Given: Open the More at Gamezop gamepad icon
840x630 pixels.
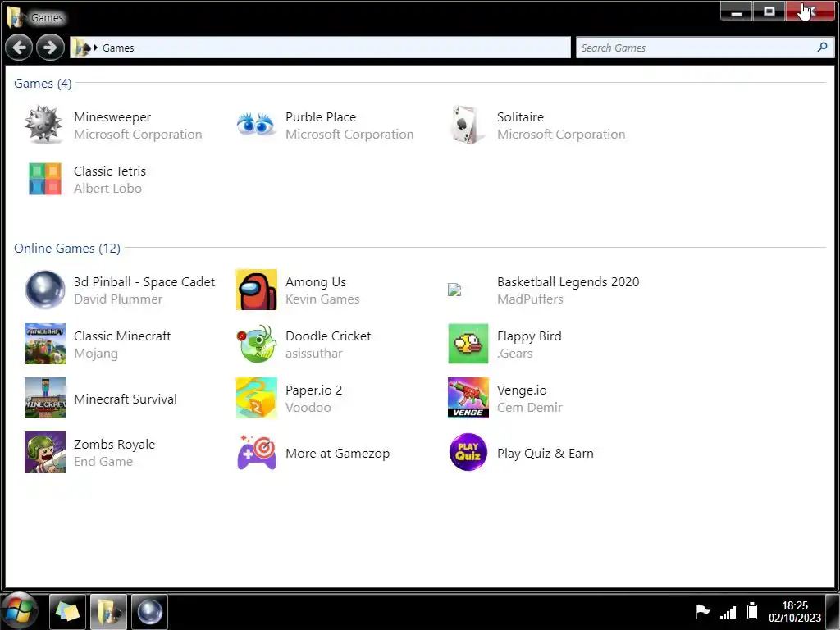Looking at the screenshot, I should [257, 452].
